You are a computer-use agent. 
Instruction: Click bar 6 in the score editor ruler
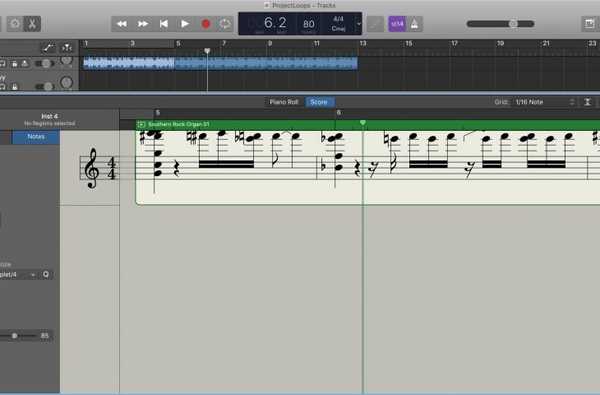click(x=338, y=113)
